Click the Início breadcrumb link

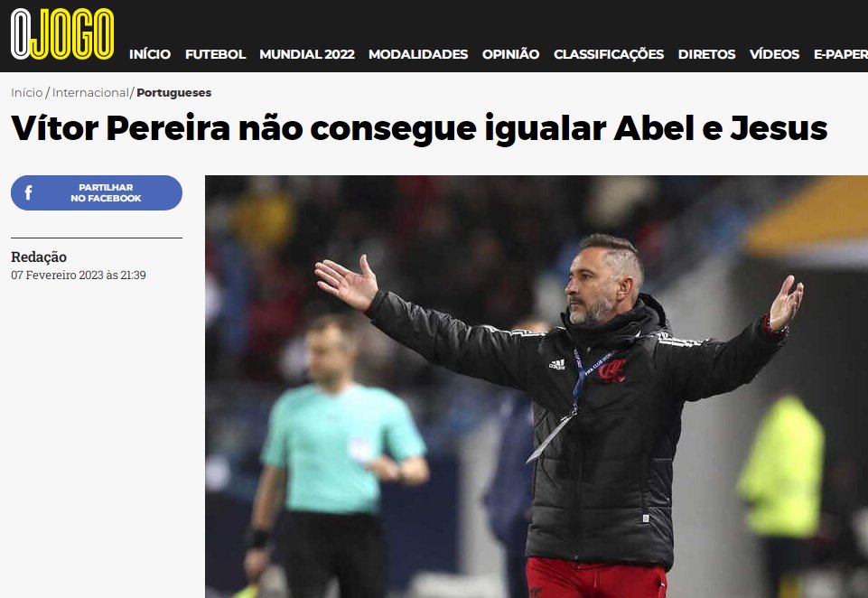coord(26,92)
